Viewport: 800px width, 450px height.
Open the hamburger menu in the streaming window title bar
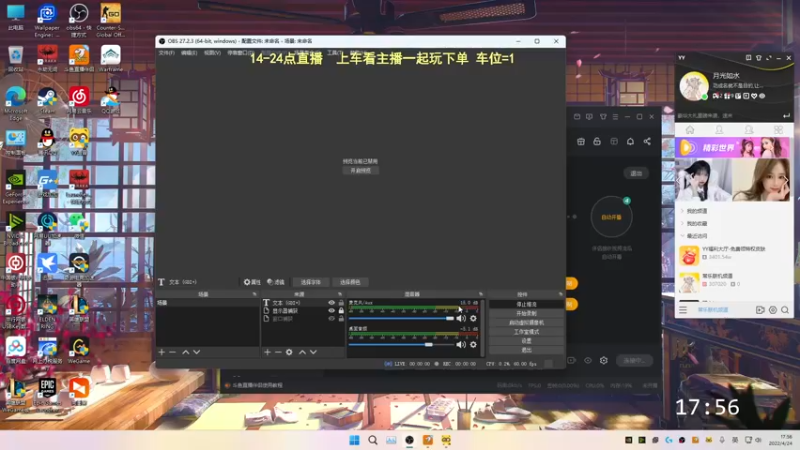click(x=615, y=117)
